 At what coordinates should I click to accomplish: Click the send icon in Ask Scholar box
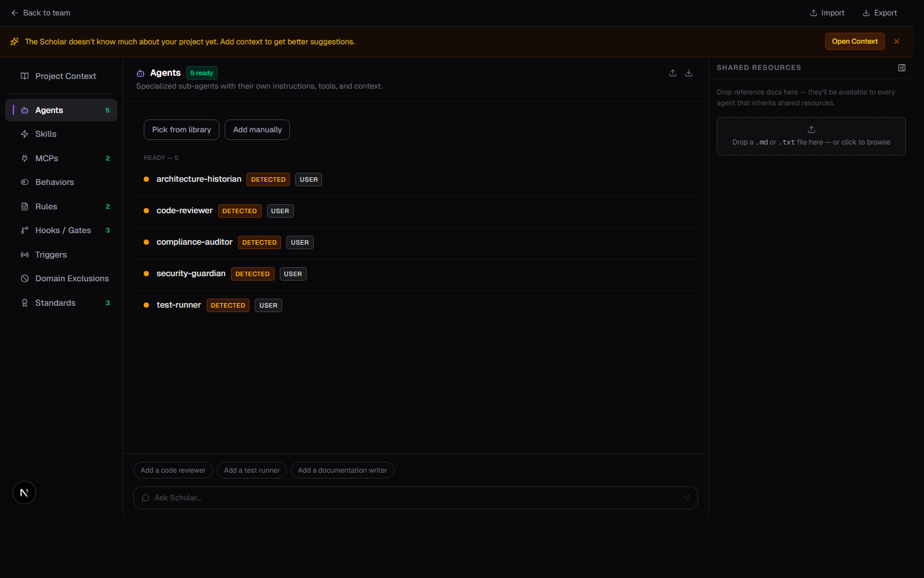(x=686, y=498)
